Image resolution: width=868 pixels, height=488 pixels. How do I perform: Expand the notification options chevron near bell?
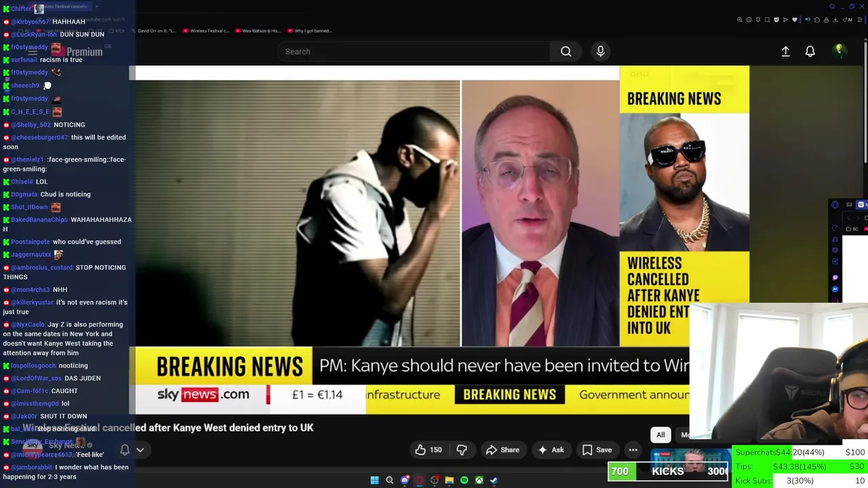(x=140, y=450)
